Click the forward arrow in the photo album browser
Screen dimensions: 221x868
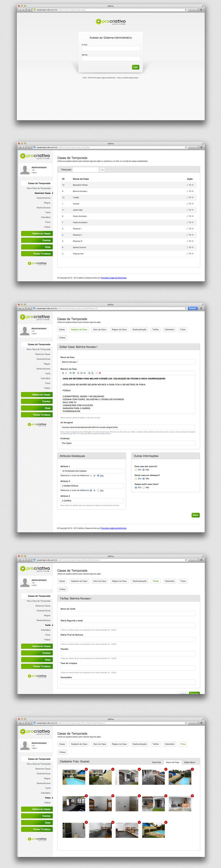pos(23,723)
